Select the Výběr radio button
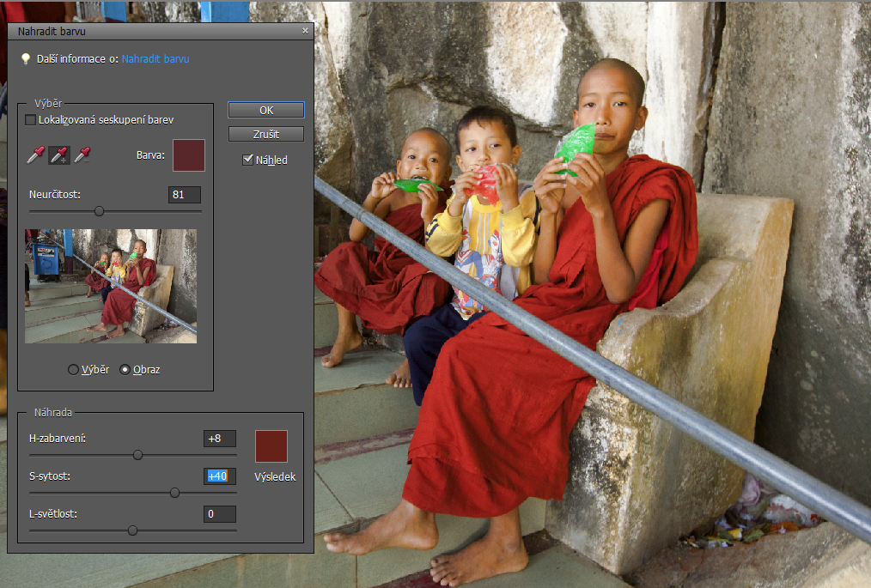This screenshot has width=871, height=588. pyautogui.click(x=74, y=370)
